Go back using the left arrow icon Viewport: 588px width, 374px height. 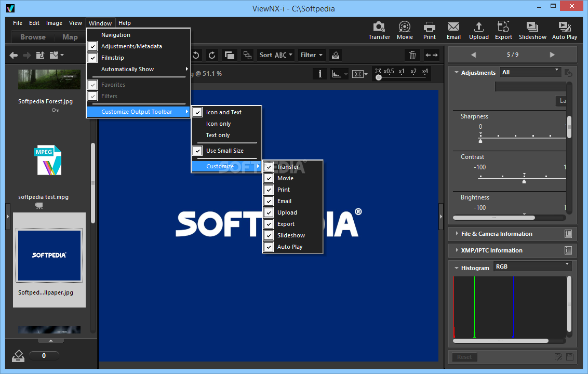coord(14,56)
